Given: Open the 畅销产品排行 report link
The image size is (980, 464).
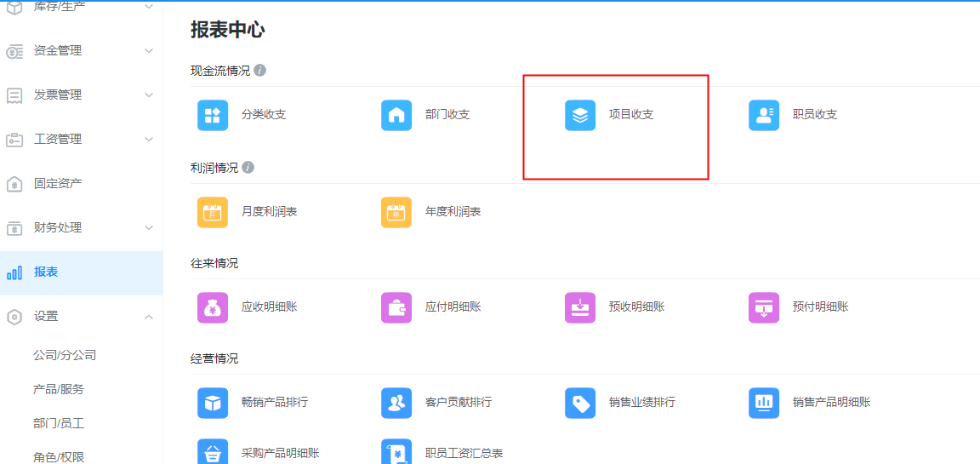Looking at the screenshot, I should 275,403.
